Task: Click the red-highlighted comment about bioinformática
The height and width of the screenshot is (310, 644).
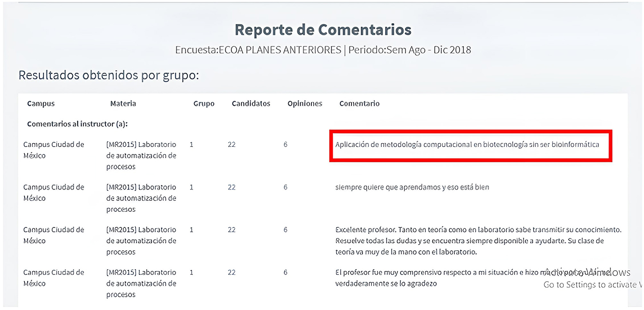Action: (x=467, y=145)
